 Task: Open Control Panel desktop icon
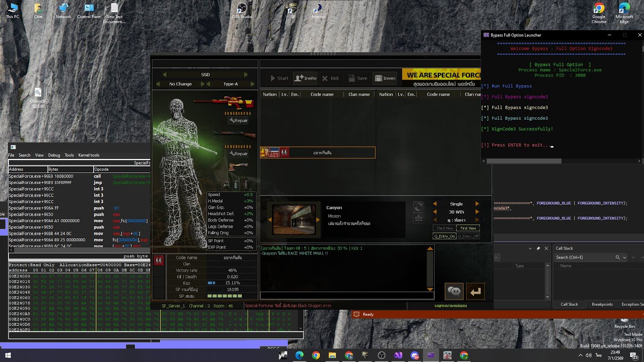[x=89, y=11]
